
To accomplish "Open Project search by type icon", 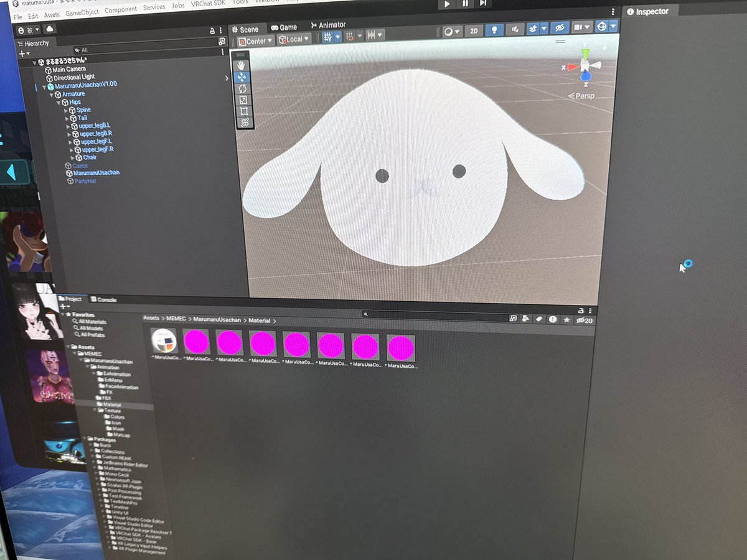I will click(x=525, y=318).
